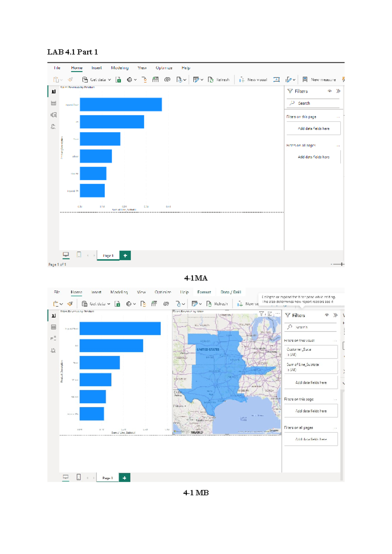Open the Data / Drill ribbon tab
The image size is (392, 554).
[x=231, y=292]
